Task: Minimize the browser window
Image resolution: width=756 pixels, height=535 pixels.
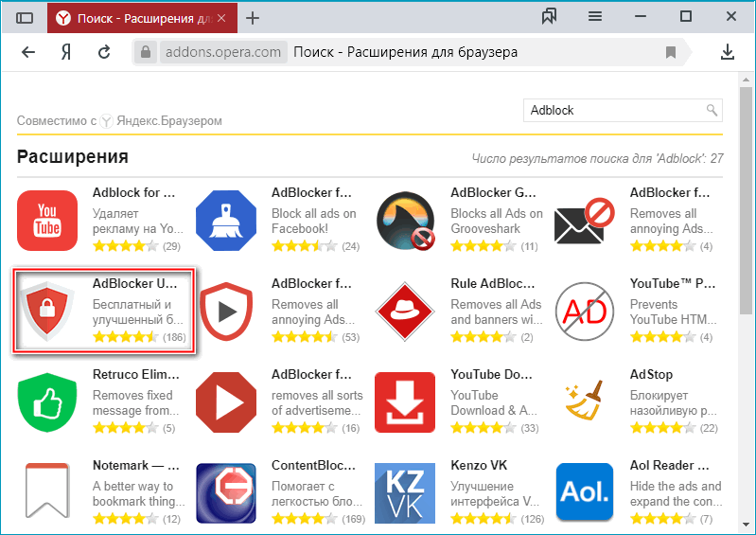Action: [641, 17]
